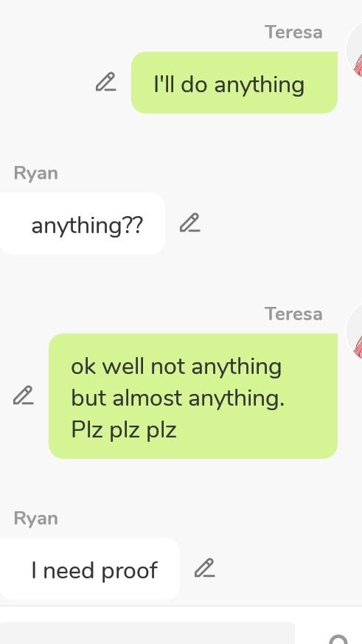Screen dimensions: 362x644
Task: Tap the "ok well not anything" text line
Action: pyautogui.click(x=176, y=367)
